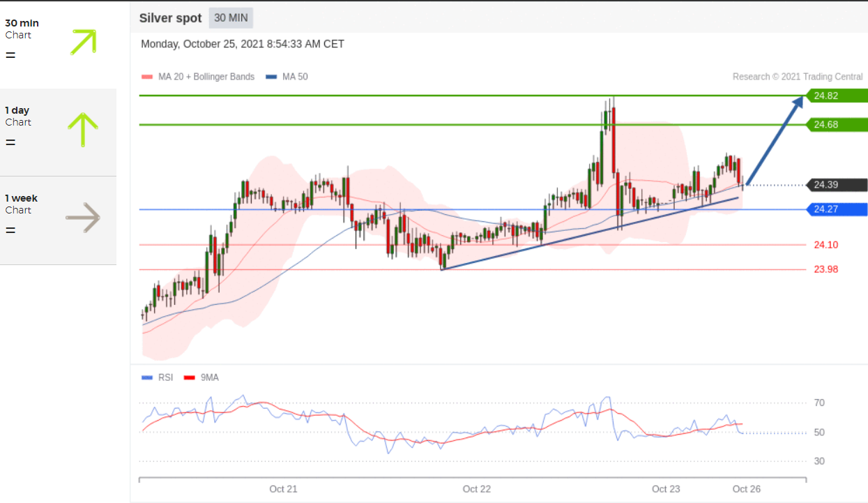Click the 1 day upward arrow icon

point(83,130)
